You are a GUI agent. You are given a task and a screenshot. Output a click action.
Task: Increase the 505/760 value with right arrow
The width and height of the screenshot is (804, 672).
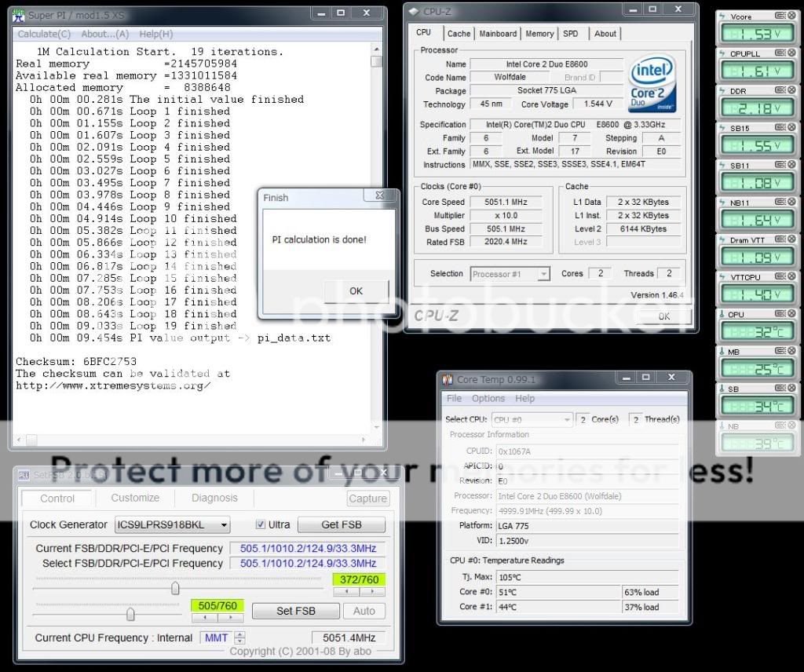[230, 618]
